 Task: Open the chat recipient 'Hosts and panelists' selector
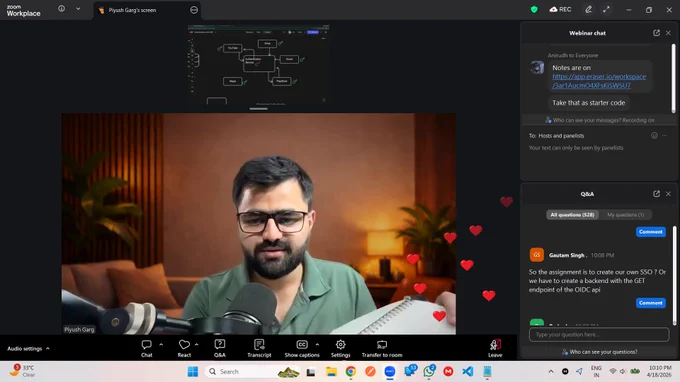click(561, 136)
